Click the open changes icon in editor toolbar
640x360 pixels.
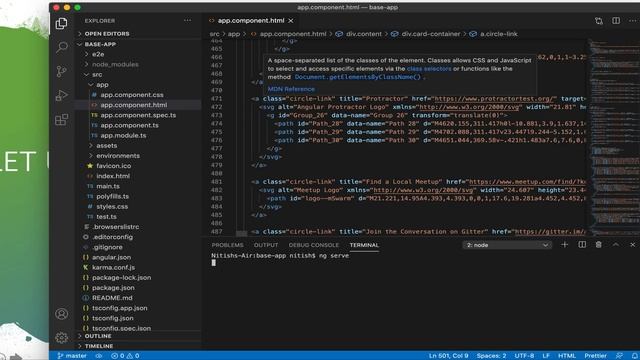[599, 21]
